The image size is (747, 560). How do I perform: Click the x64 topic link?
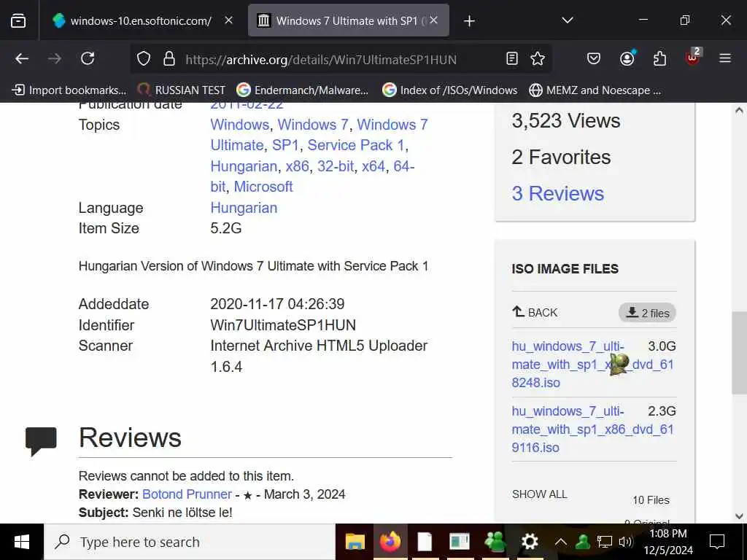coord(373,166)
